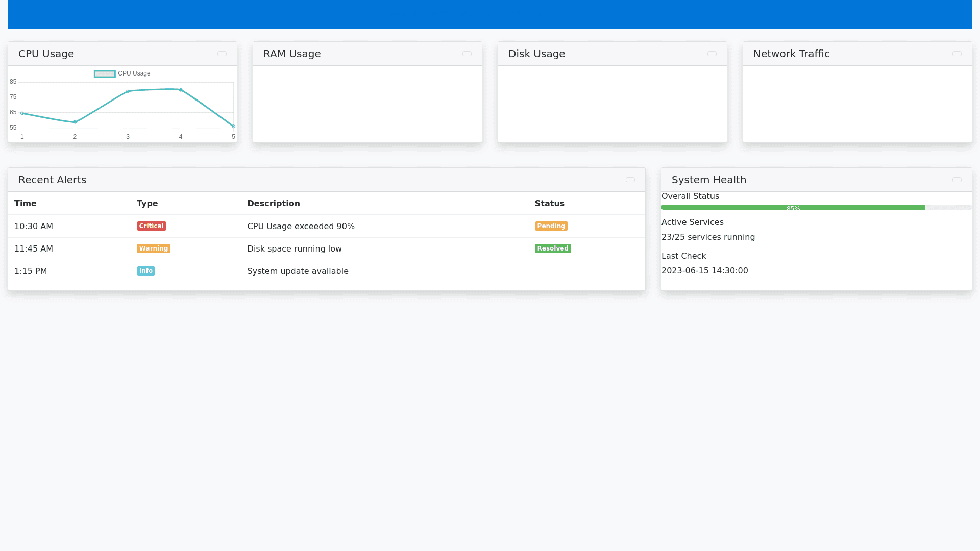Image resolution: width=980 pixels, height=551 pixels.
Task: Expand the CPU Usage panel header
Action: point(46,54)
